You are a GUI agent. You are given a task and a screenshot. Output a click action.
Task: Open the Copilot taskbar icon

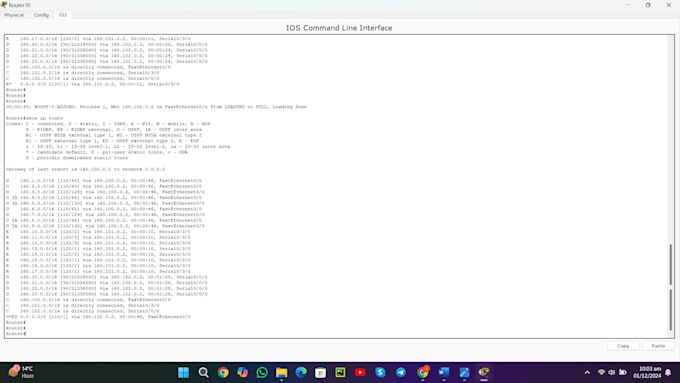(x=242, y=372)
